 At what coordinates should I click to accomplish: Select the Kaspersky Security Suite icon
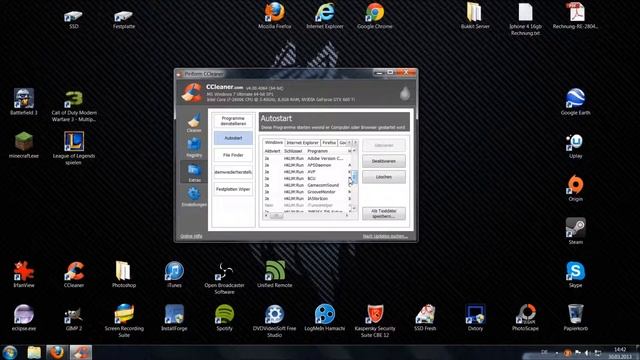(375, 321)
